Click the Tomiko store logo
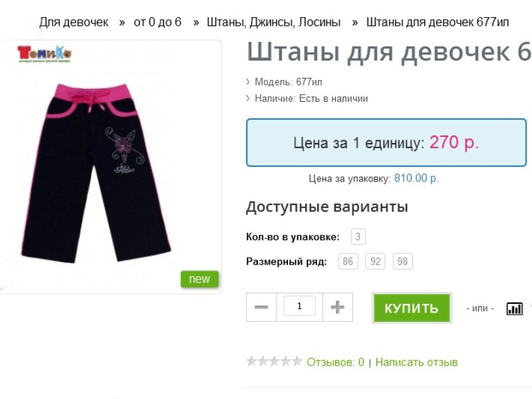532x399 pixels. [x=44, y=54]
